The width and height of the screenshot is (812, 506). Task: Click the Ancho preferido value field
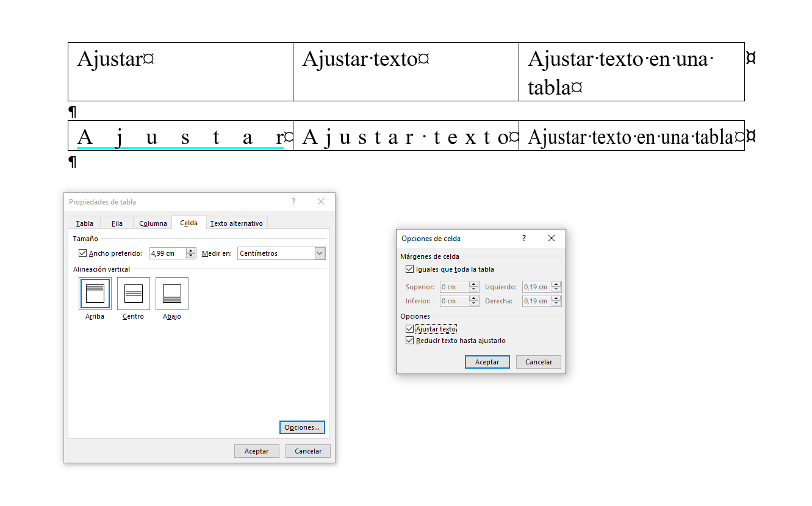168,253
